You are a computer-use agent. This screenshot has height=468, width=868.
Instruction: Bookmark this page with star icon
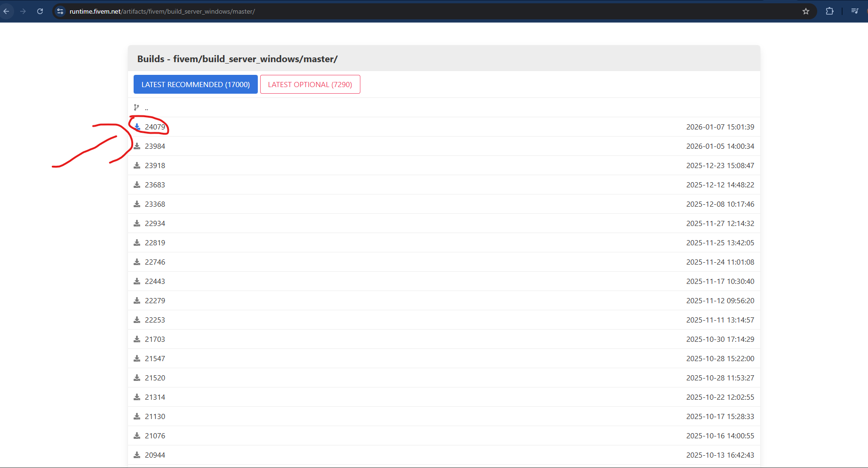pos(805,11)
